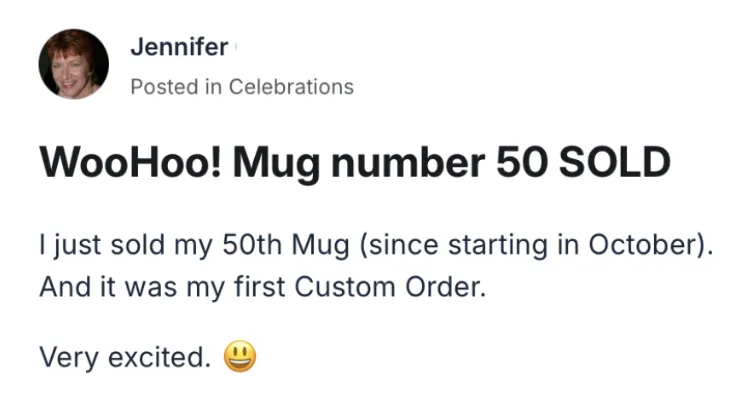Click the grinning smiley emoji

[240, 357]
